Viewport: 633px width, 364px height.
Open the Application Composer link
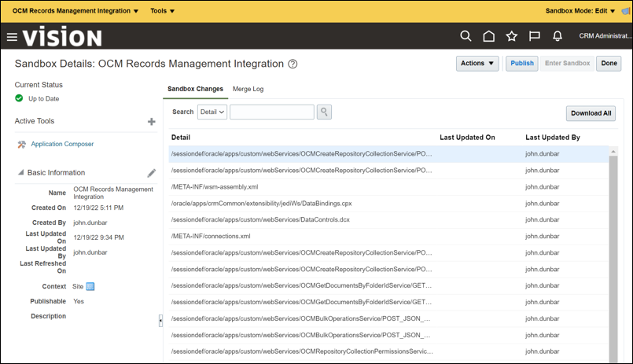click(62, 144)
